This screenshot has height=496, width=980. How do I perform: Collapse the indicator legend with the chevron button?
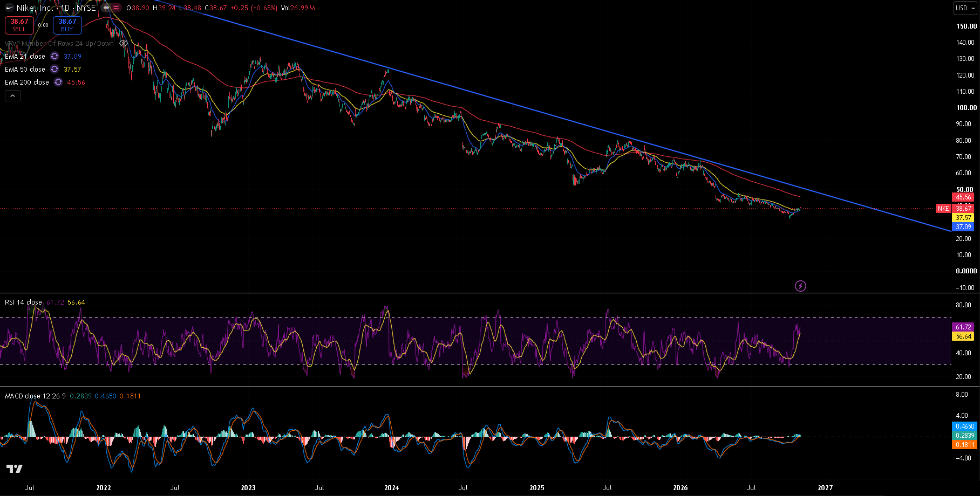(x=12, y=96)
